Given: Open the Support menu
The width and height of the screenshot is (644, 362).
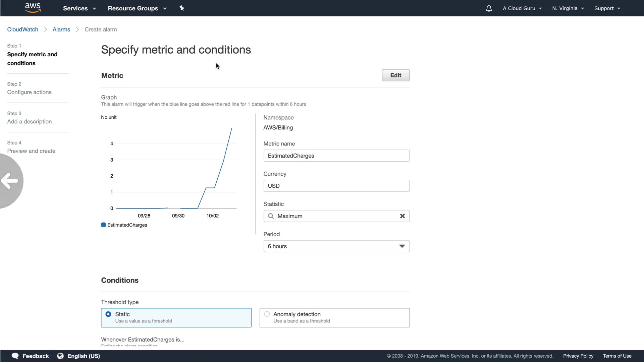Looking at the screenshot, I should pos(607,8).
